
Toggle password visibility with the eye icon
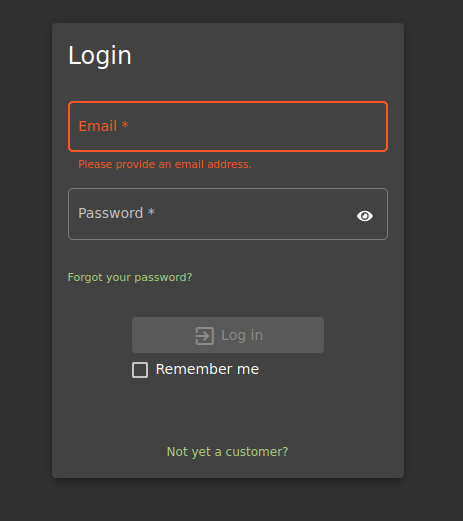(x=365, y=216)
